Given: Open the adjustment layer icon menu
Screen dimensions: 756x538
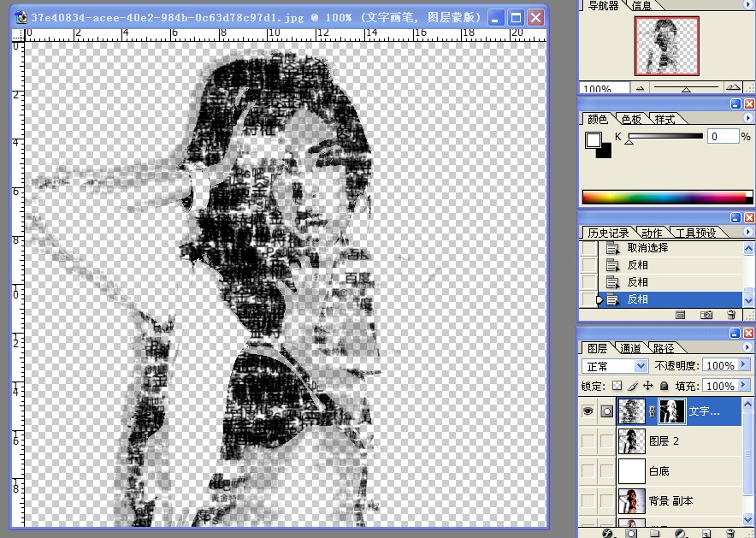Looking at the screenshot, I should point(680,534).
